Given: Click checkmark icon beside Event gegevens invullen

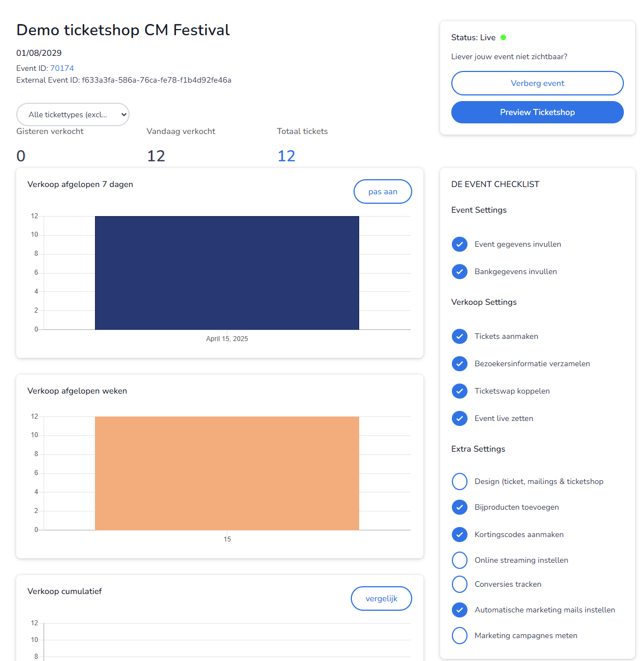Looking at the screenshot, I should 460,245.
